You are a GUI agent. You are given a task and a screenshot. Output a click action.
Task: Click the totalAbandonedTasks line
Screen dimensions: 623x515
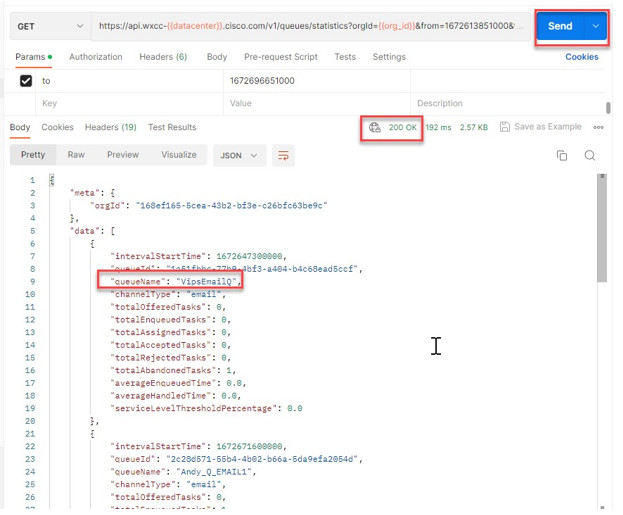[x=173, y=370]
